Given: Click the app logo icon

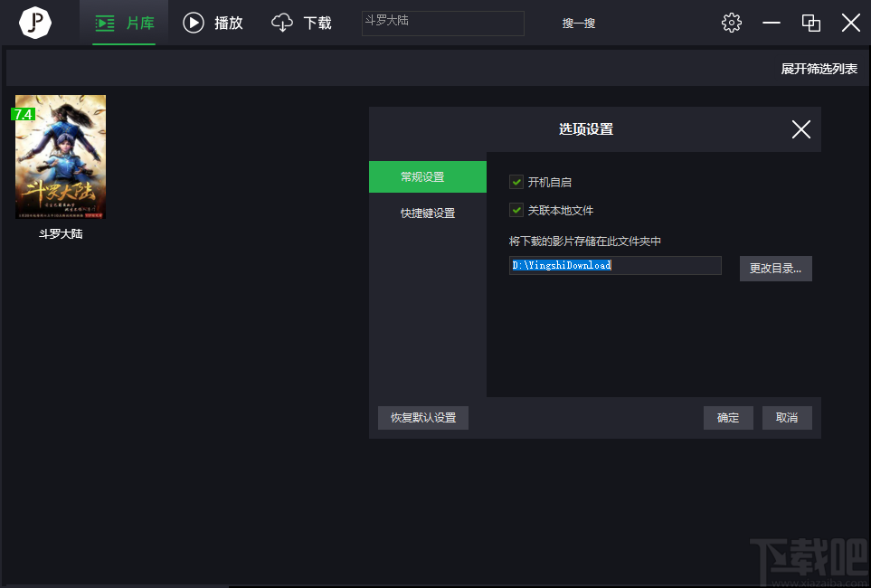Looking at the screenshot, I should [35, 23].
